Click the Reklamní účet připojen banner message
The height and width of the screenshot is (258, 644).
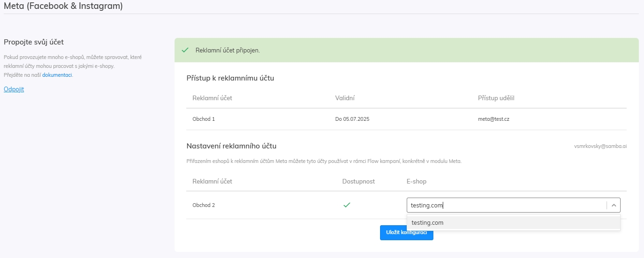[x=227, y=50]
